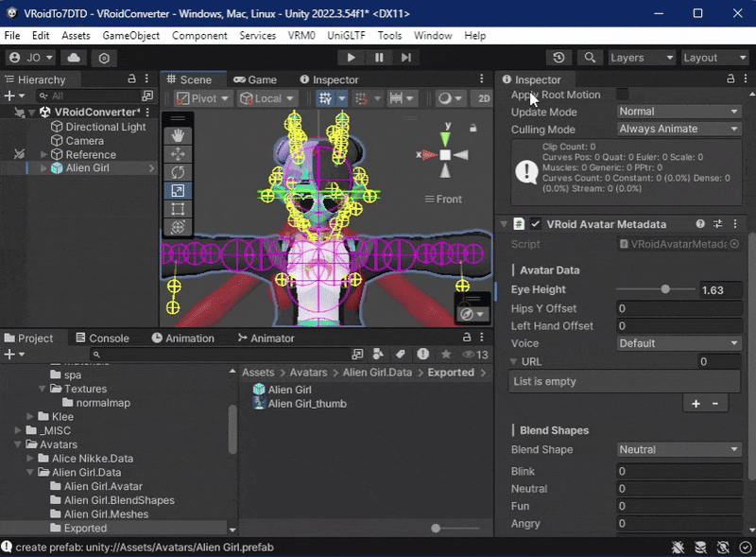Select the Scale tool in Scene

tap(178, 191)
